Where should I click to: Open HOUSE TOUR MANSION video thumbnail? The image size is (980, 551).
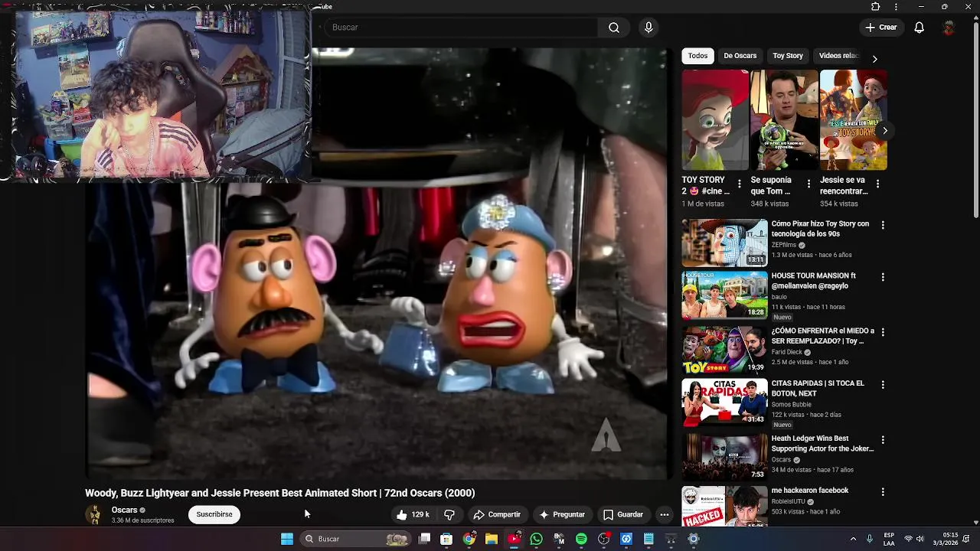click(724, 295)
